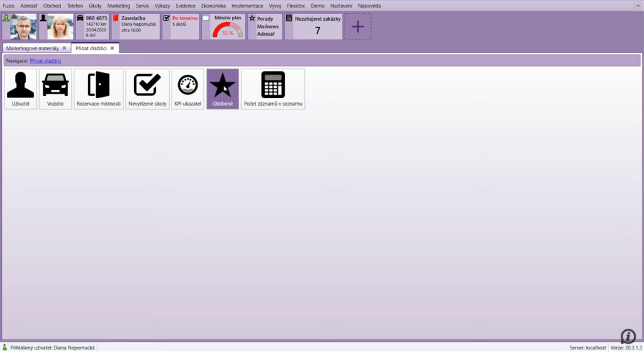Screen dimensions: 644x352
Task: Click the plus tile to add a dashboard tile
Action: point(358,27)
